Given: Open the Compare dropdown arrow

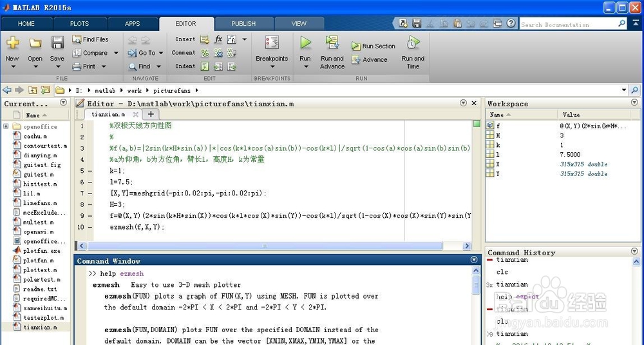Looking at the screenshot, I should (x=116, y=53).
